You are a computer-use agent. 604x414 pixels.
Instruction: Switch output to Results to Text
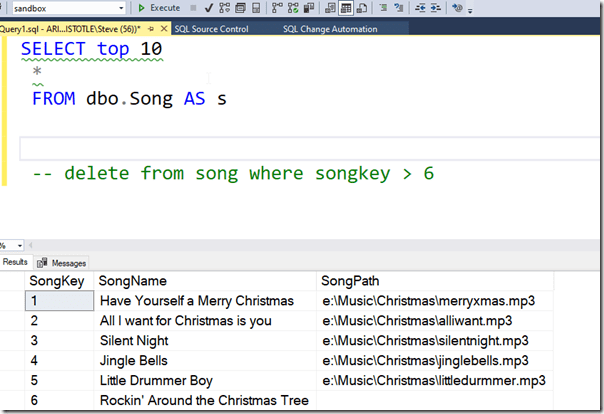(330, 8)
